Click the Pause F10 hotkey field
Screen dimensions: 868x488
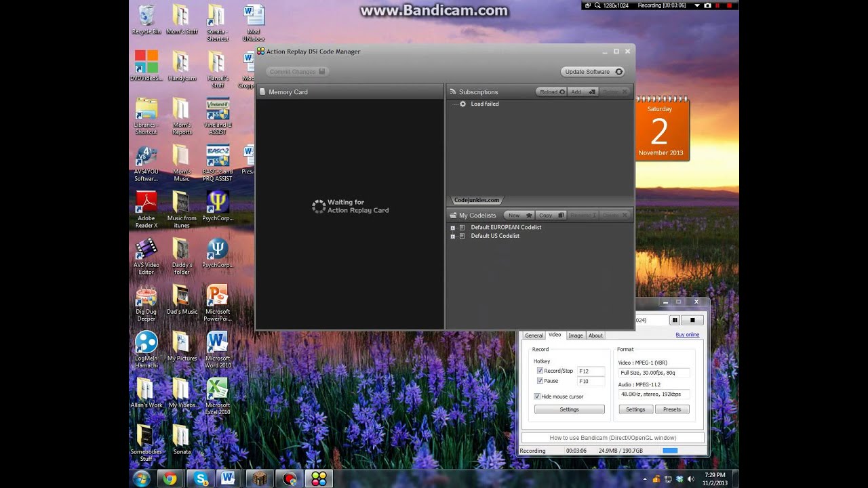click(590, 382)
